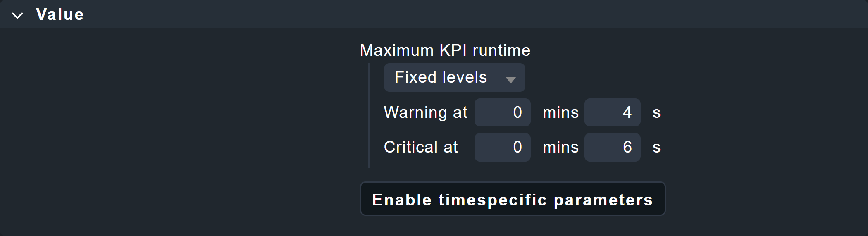Click the Maximum KPI runtime label
The image size is (868, 236).
tap(445, 50)
